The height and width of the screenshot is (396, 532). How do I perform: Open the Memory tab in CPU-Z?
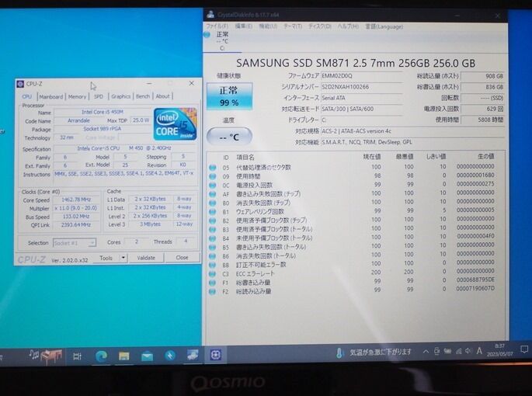click(77, 96)
